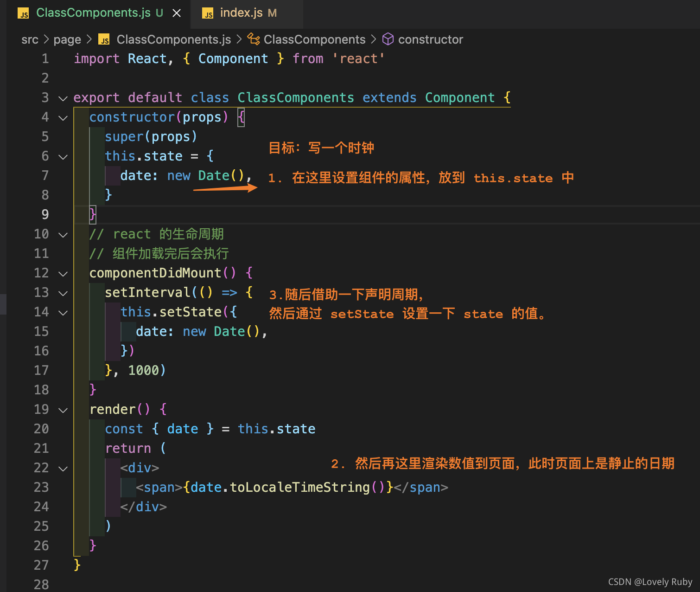The height and width of the screenshot is (592, 700).
Task: Click the JS icon in the breadcrumb
Action: click(x=104, y=39)
